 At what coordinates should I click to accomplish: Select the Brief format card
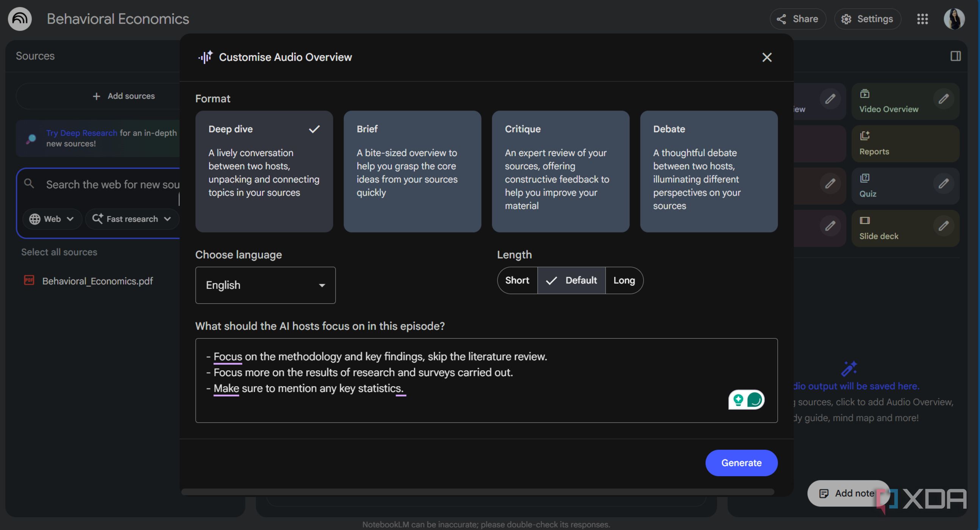(412, 171)
